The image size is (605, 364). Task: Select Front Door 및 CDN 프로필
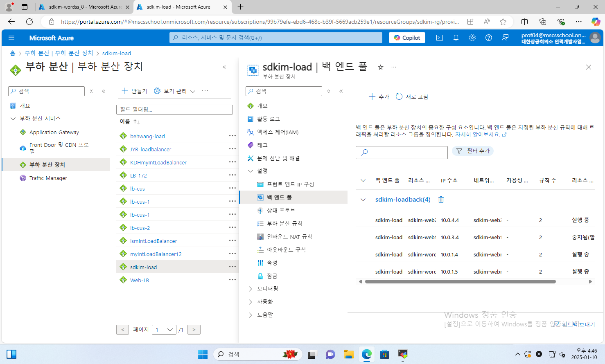coord(59,148)
